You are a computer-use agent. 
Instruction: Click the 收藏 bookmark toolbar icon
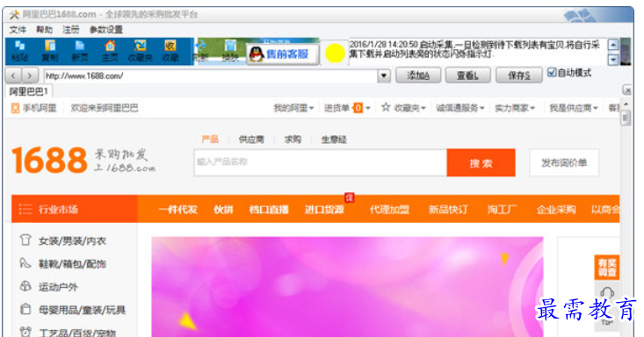pos(170,51)
